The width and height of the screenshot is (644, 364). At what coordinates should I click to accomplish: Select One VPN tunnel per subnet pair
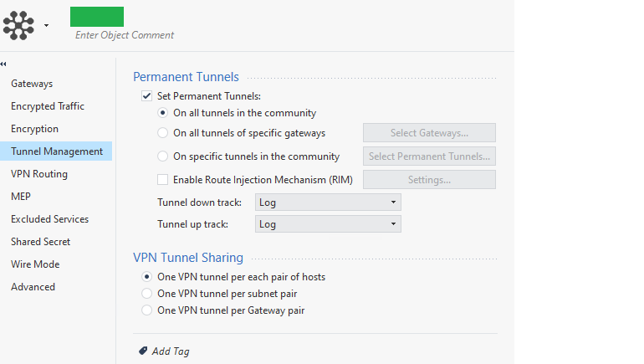click(x=146, y=294)
